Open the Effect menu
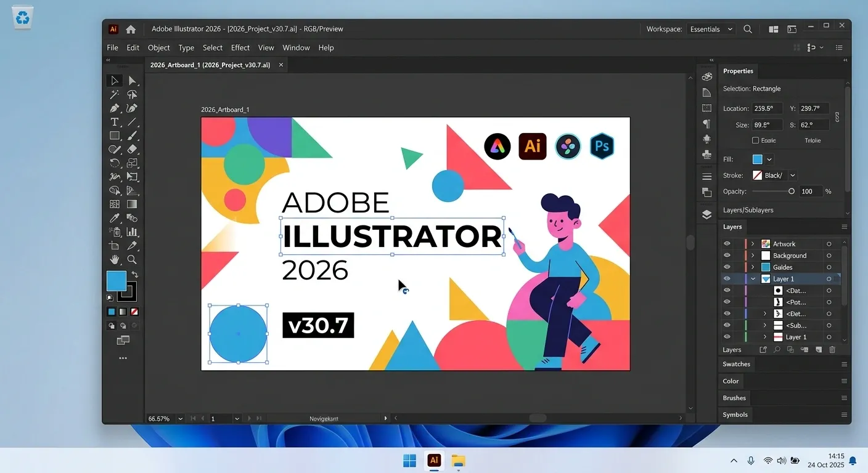 (240, 47)
